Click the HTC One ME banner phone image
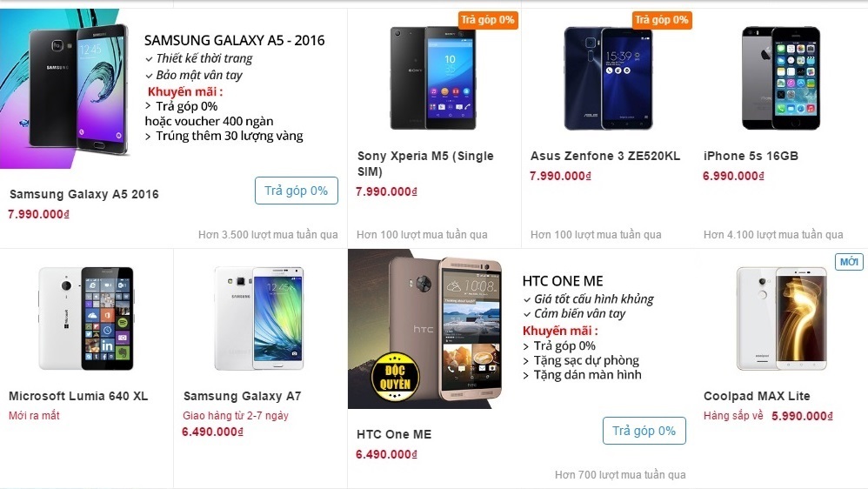The image size is (868, 489). [425, 329]
